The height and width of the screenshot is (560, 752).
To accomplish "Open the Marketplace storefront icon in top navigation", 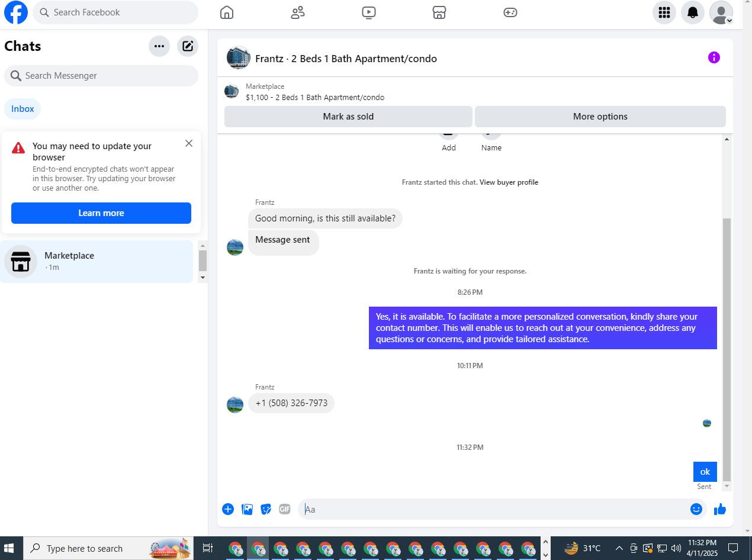I will (439, 12).
